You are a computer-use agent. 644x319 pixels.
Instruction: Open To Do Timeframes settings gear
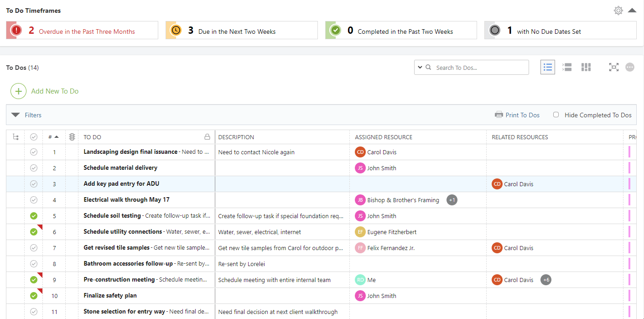point(618,10)
